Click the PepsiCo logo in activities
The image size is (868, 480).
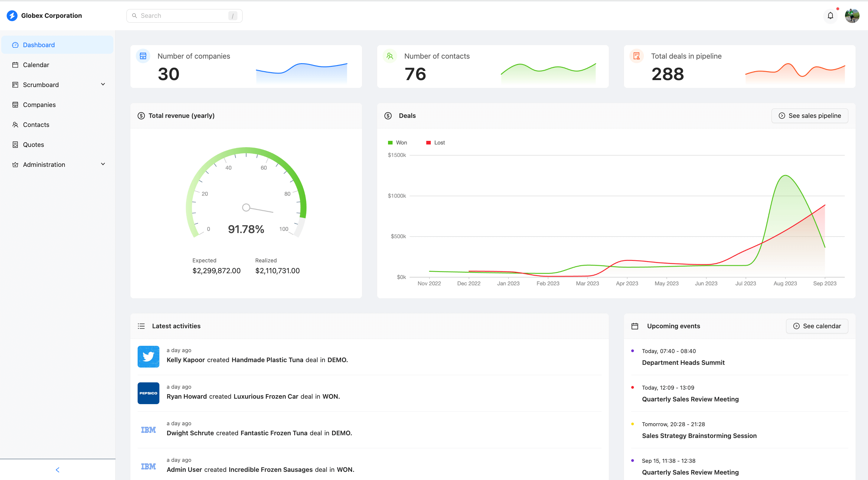(x=148, y=393)
